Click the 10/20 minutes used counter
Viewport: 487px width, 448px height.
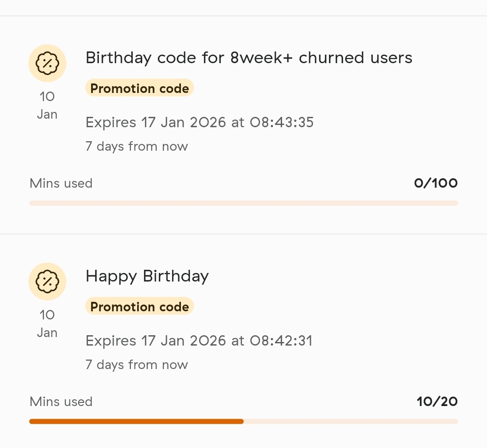click(437, 402)
